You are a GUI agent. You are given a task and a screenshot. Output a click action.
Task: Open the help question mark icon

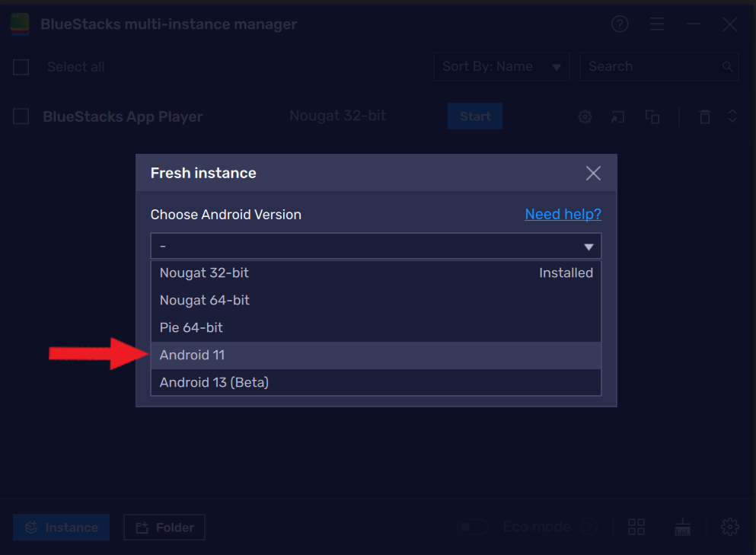(620, 24)
